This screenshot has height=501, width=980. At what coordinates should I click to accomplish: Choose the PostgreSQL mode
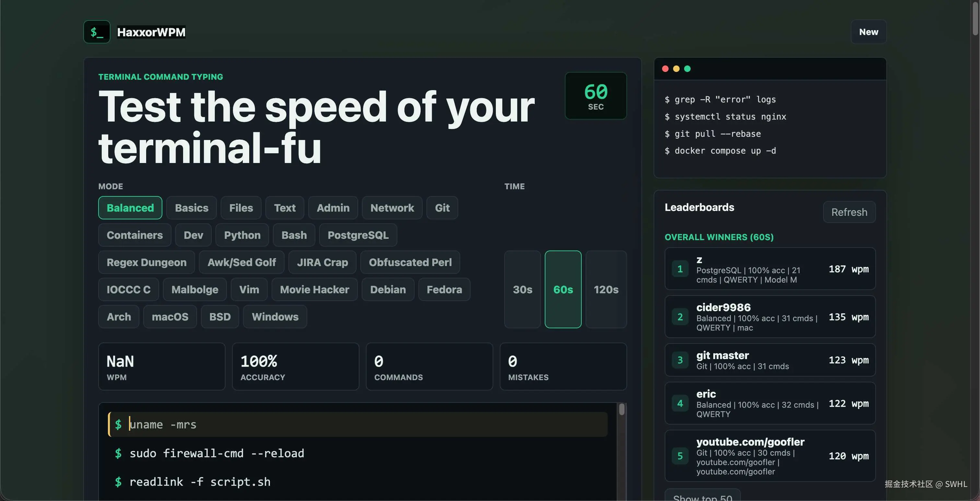coord(358,235)
